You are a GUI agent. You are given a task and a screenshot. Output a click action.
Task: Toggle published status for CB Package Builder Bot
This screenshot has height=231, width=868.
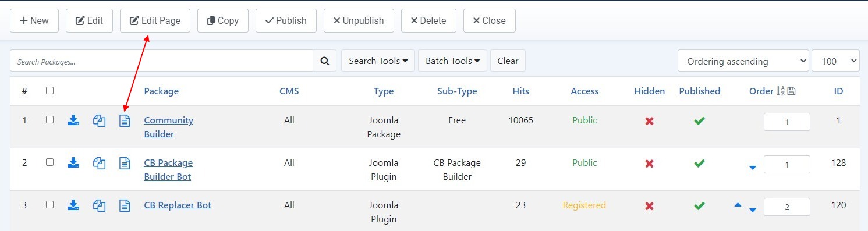tap(700, 164)
